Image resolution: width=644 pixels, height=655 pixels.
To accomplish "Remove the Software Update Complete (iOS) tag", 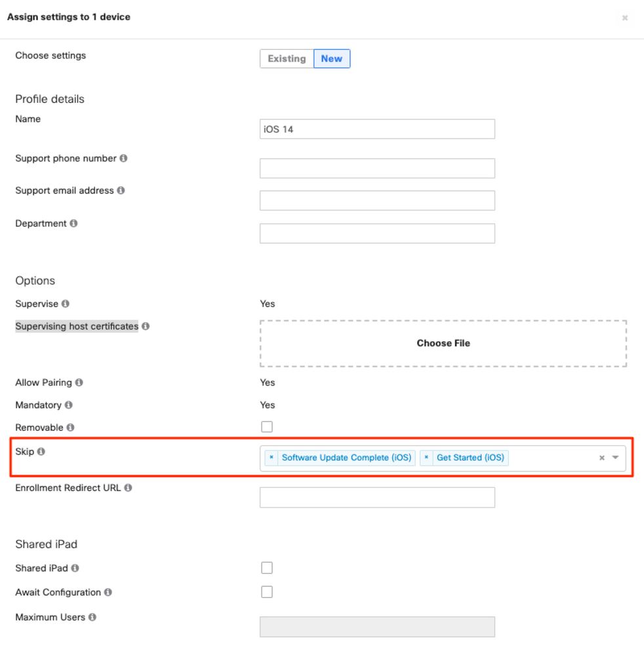I will (x=272, y=458).
